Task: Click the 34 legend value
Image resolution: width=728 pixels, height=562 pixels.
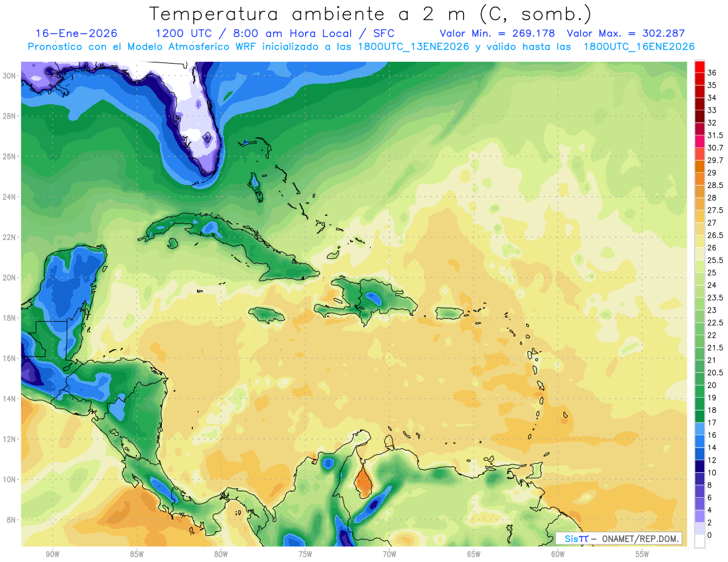Action: 712,98
